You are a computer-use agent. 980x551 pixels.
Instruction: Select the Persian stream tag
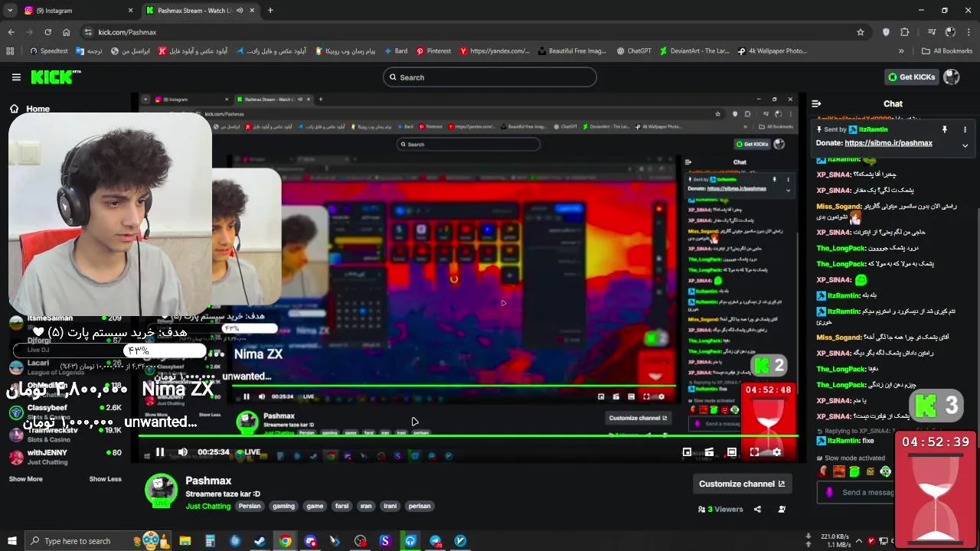tap(250, 506)
